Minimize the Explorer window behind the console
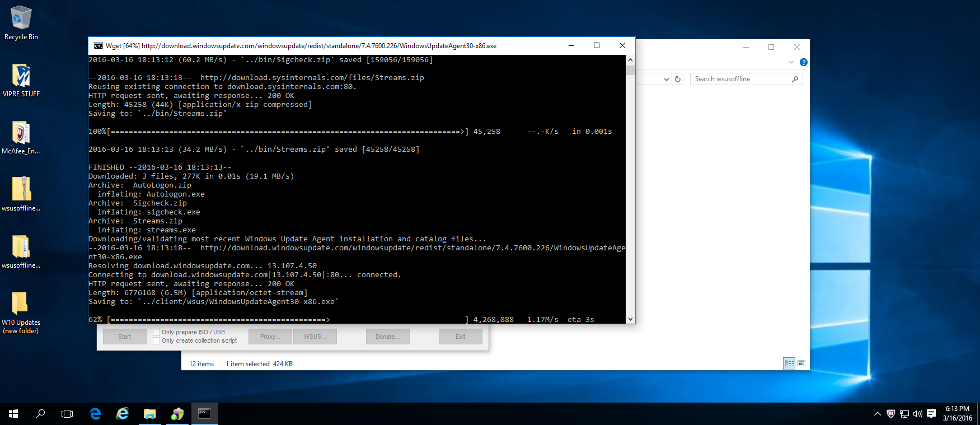Viewport: 980px width, 425px height. click(746, 47)
